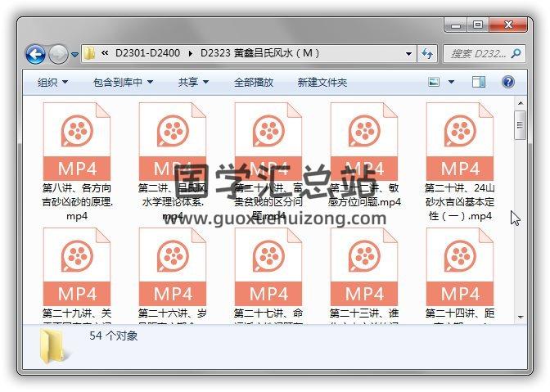Viewport: 550px width, 392px height.
Task: Open the view options dropdown arrow
Action: [452, 82]
